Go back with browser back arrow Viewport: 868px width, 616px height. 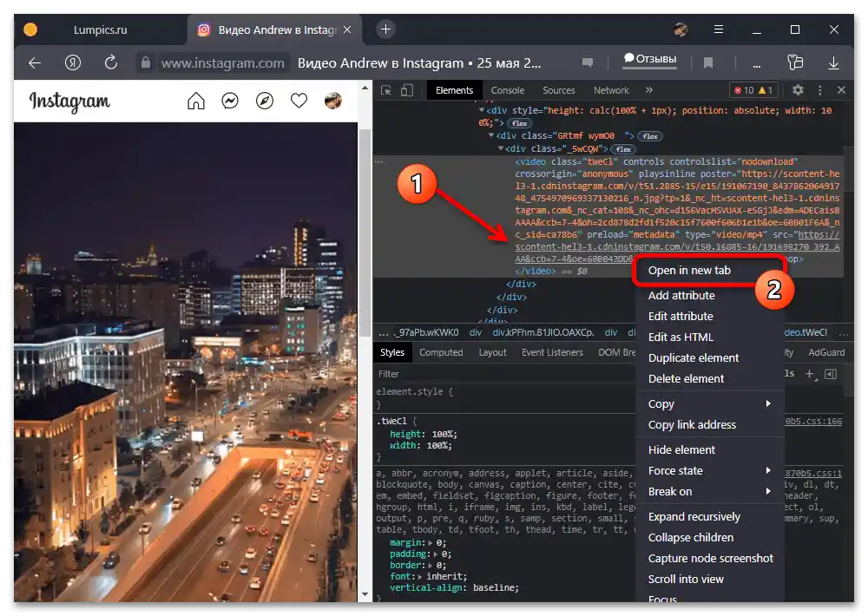[x=35, y=63]
